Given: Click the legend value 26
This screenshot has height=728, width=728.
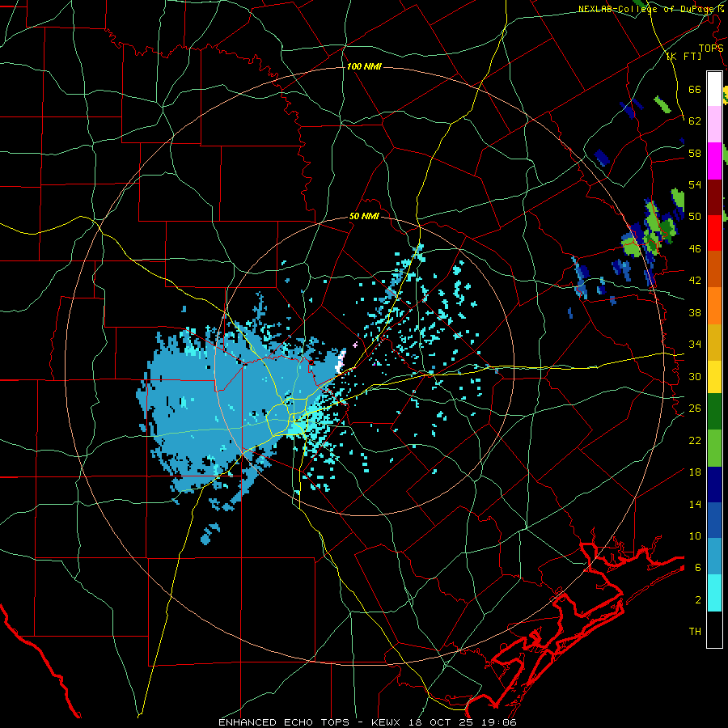Looking at the screenshot, I should [695, 408].
